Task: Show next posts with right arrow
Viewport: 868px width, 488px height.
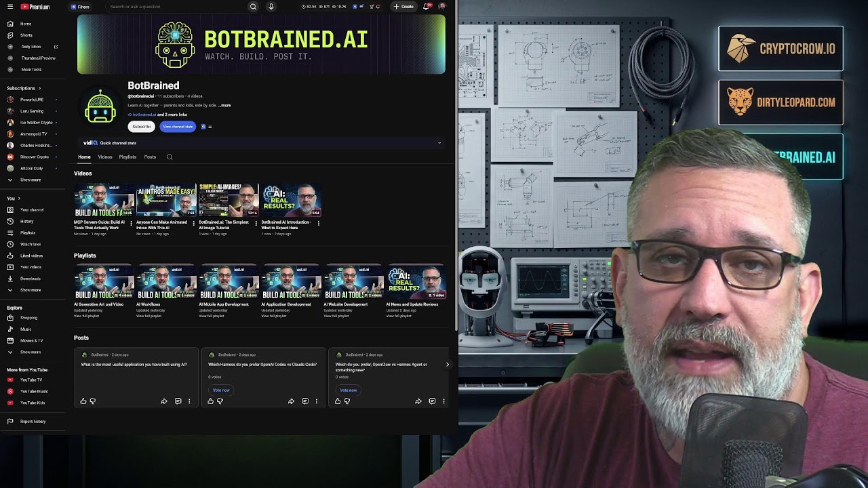Action: pyautogui.click(x=447, y=365)
